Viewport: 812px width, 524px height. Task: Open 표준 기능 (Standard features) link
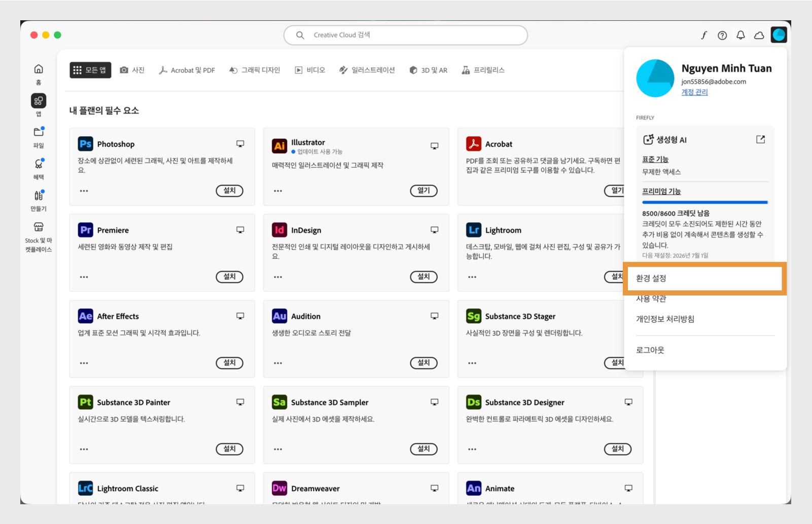tap(655, 159)
